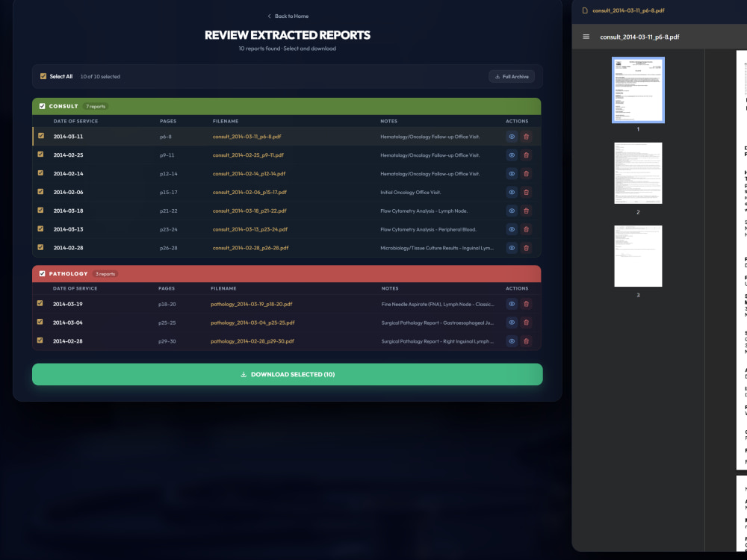Delete consult_2014-03-13_p23-24.pdf row

526,229
